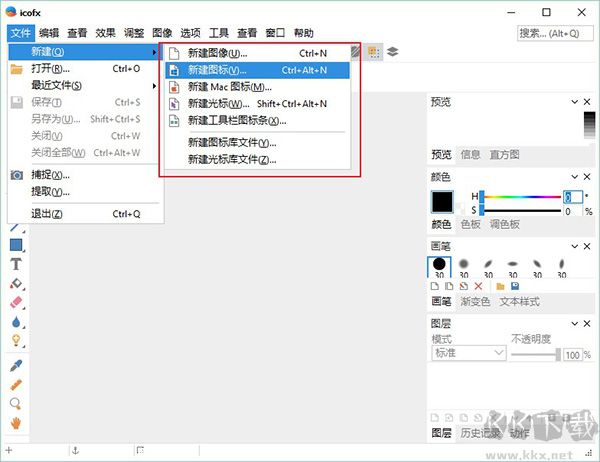Image resolution: width=600 pixels, height=462 pixels.
Task: Choose 新建图标库文件 entry
Action: tap(258, 142)
